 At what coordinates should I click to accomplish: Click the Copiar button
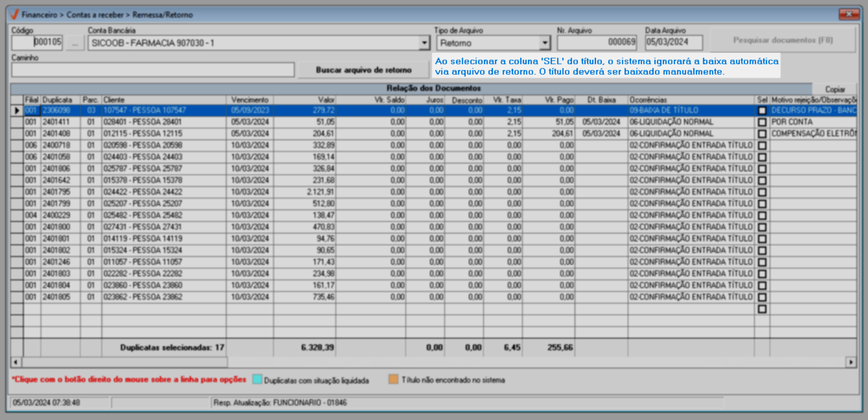(x=834, y=89)
